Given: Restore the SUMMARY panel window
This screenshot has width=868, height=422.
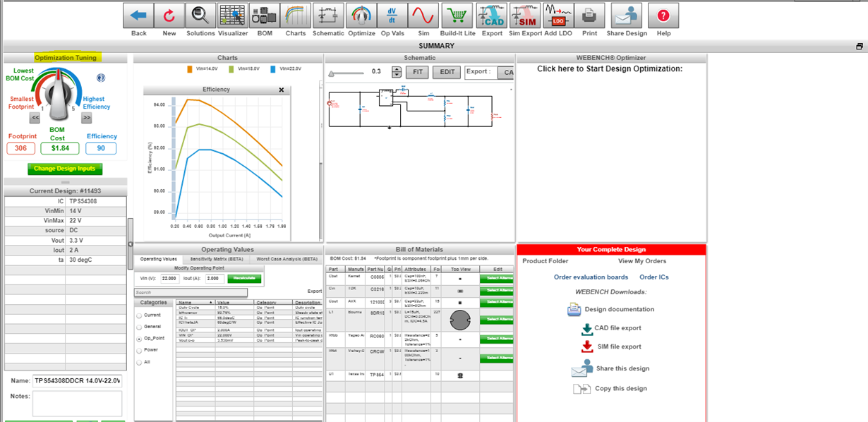Looking at the screenshot, I should [x=860, y=47].
